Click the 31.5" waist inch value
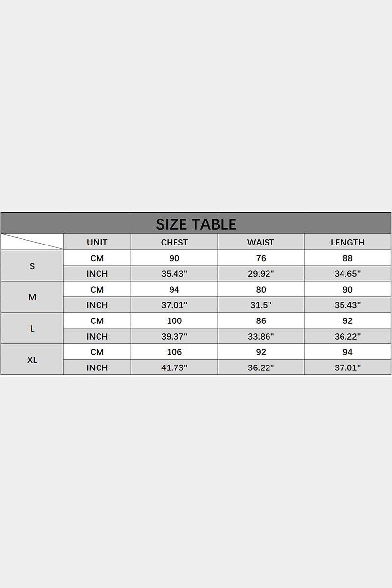Screen dimensions: 392x588 click(x=261, y=305)
